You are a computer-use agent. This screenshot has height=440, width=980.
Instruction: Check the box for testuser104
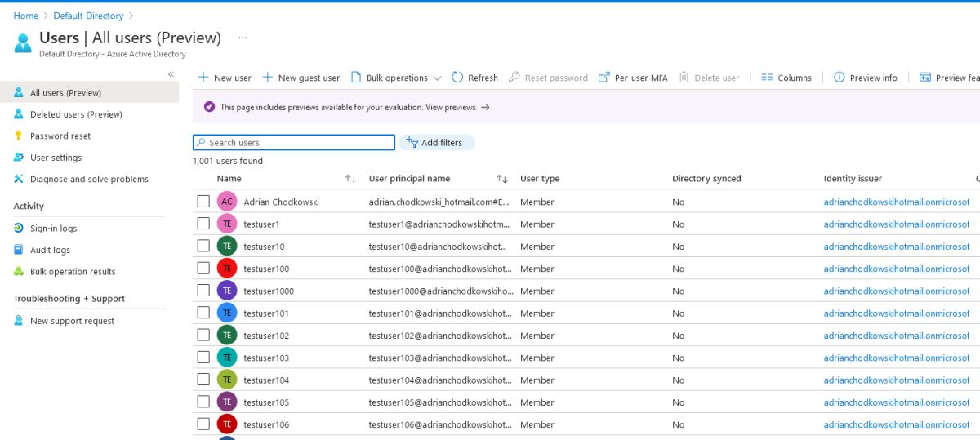[x=203, y=380]
